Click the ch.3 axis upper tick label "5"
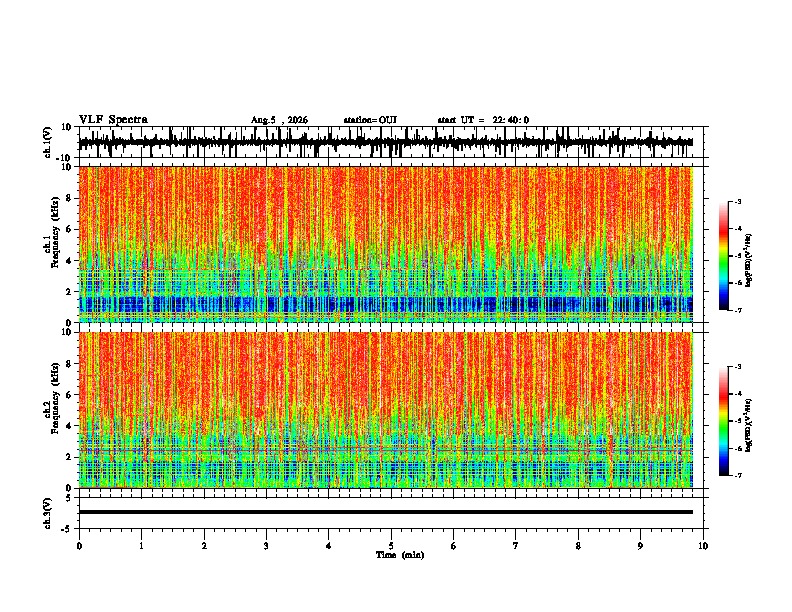Viewport: 792px width, 612px height. coord(69,498)
